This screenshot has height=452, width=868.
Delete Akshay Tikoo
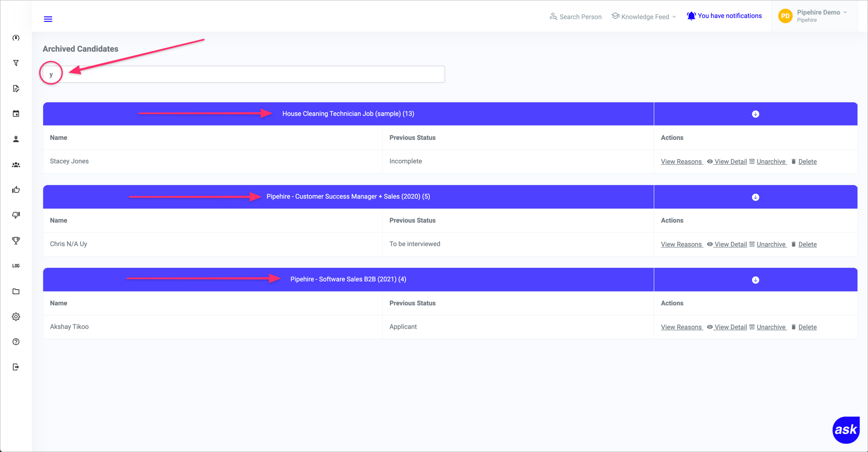804,327
